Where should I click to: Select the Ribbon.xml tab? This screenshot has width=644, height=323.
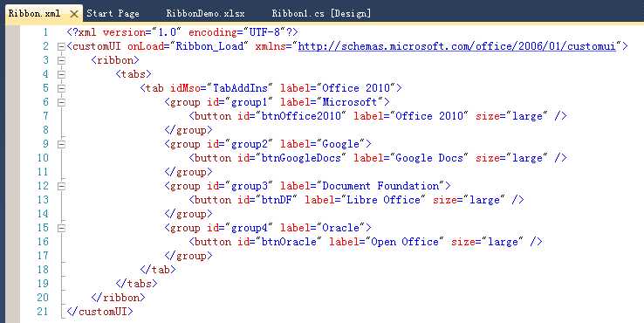point(35,14)
